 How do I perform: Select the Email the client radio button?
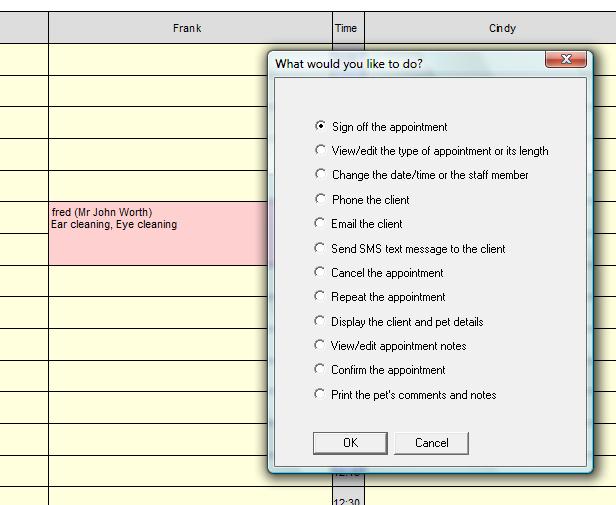[x=320, y=224]
